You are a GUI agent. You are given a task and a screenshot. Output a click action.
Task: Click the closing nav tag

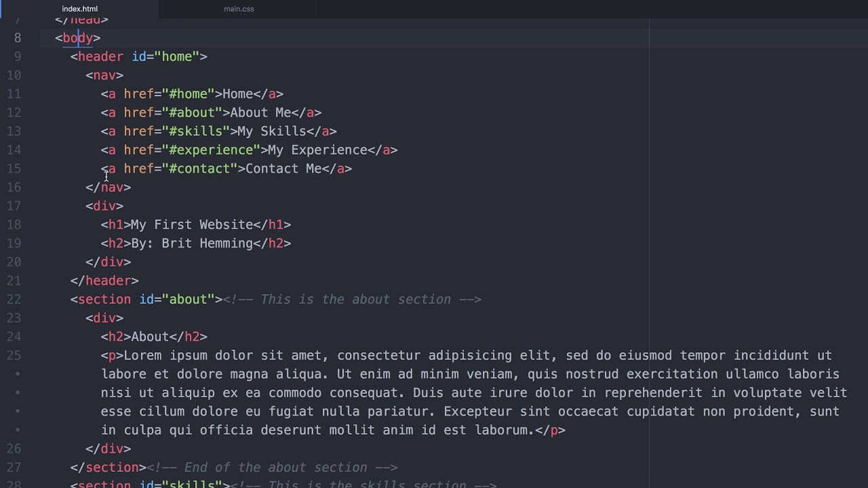click(108, 188)
